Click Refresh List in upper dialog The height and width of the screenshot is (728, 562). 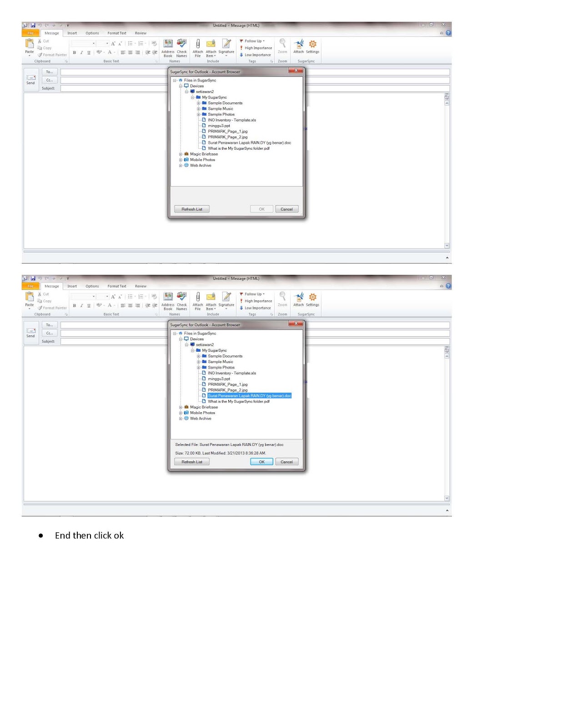192,209
